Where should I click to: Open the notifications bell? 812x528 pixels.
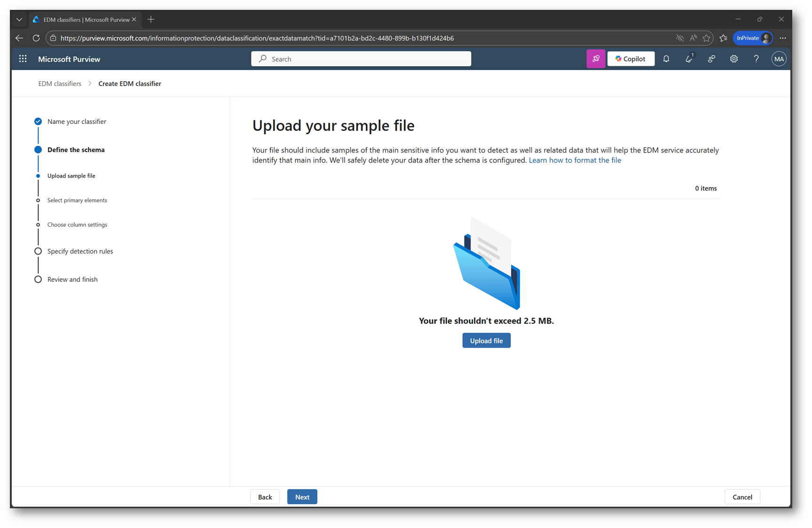pos(666,59)
